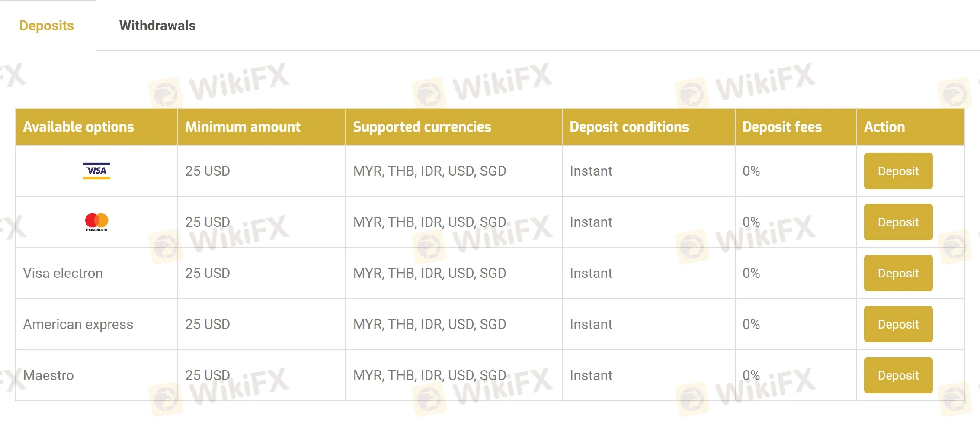Viewport: 980px width, 432px height.
Task: Click currencies list in Visa electron row
Action: click(429, 273)
